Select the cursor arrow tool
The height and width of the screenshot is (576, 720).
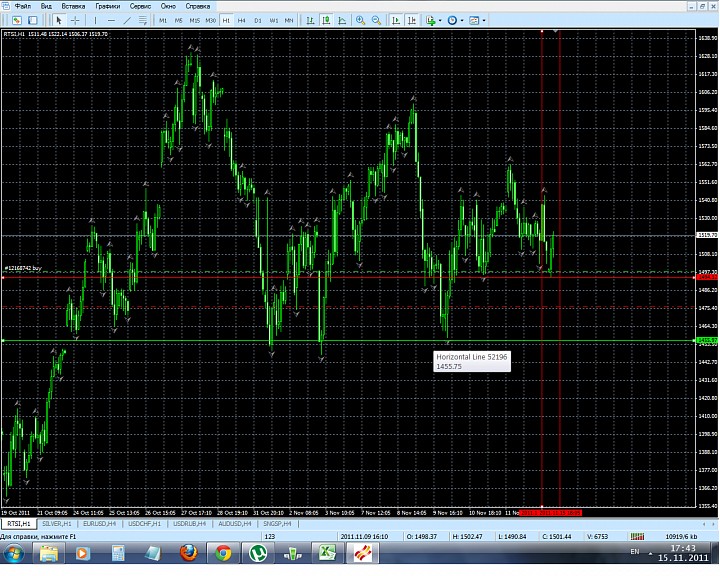[x=59, y=20]
